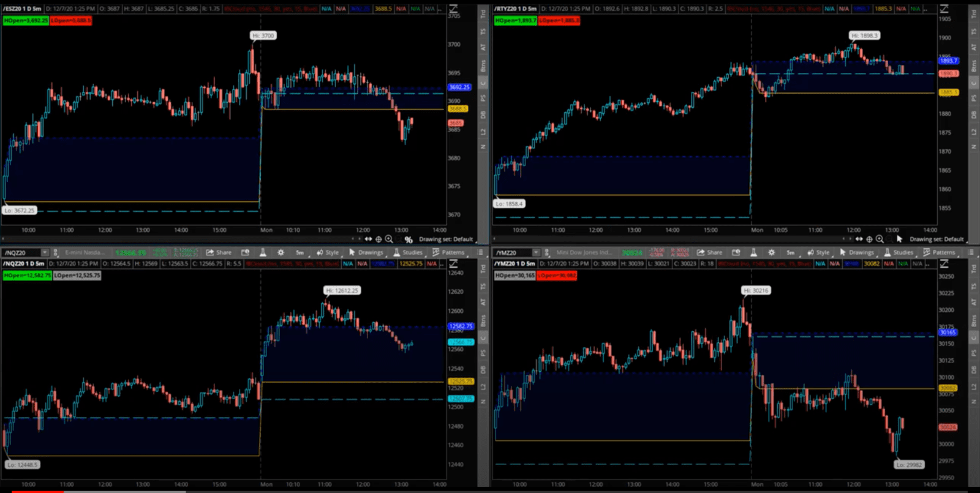Image resolution: width=980 pixels, height=493 pixels.
Task: Open Style menu in /NQZ20 toolbar
Action: click(x=328, y=252)
